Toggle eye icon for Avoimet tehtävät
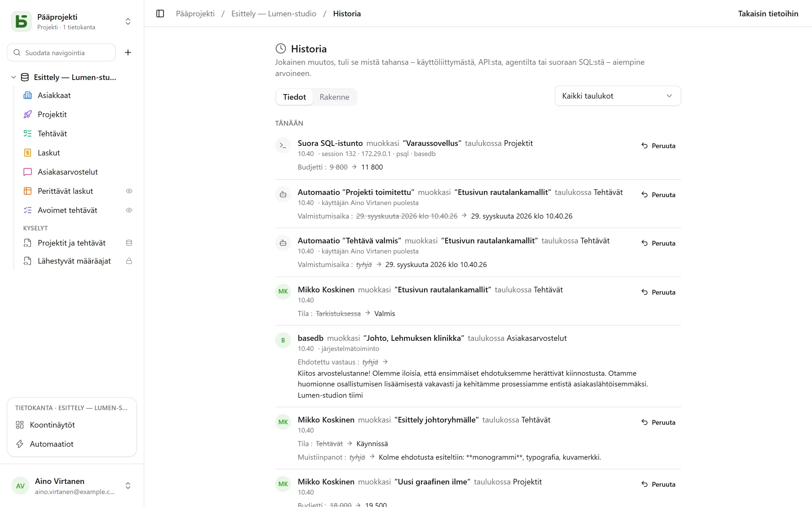 pyautogui.click(x=129, y=210)
